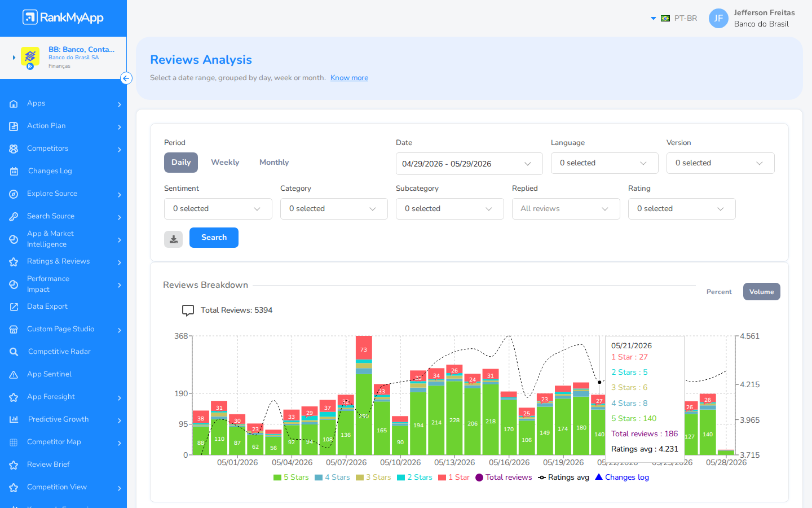812x508 pixels.
Task: Click the App & Market Intelligence icon
Action: (14, 239)
